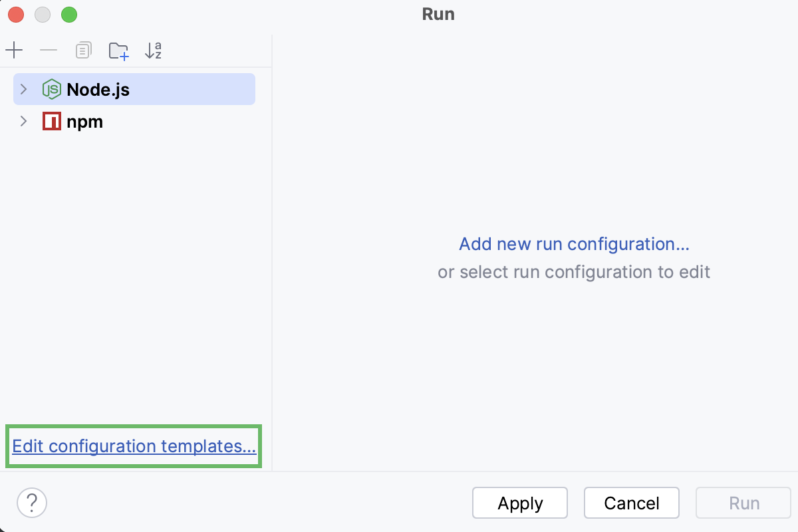Viewport: 798px width, 532px height.
Task: Click the red npm package icon
Action: (x=51, y=121)
